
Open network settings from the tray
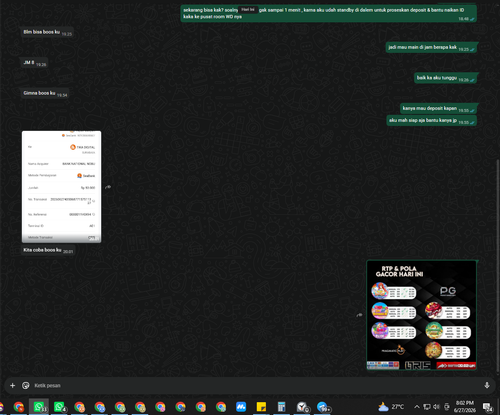427,407
